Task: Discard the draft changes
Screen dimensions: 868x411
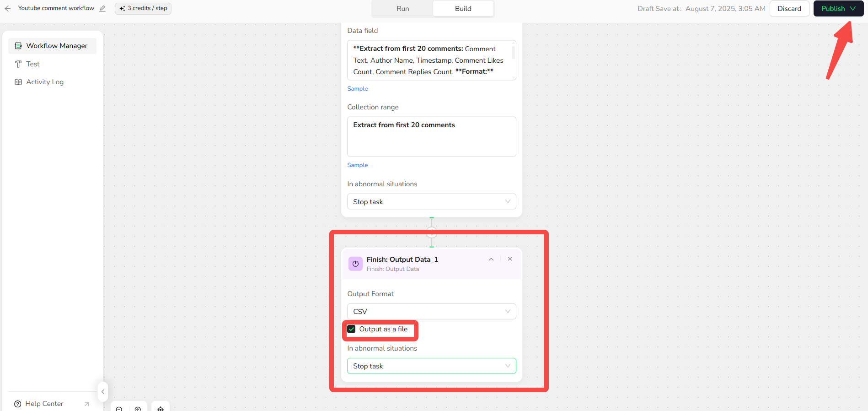Action: 789,9
